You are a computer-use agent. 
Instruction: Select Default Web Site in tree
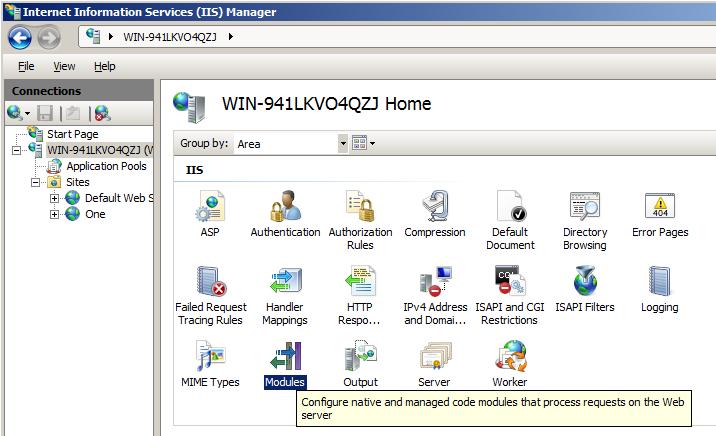pos(119,198)
